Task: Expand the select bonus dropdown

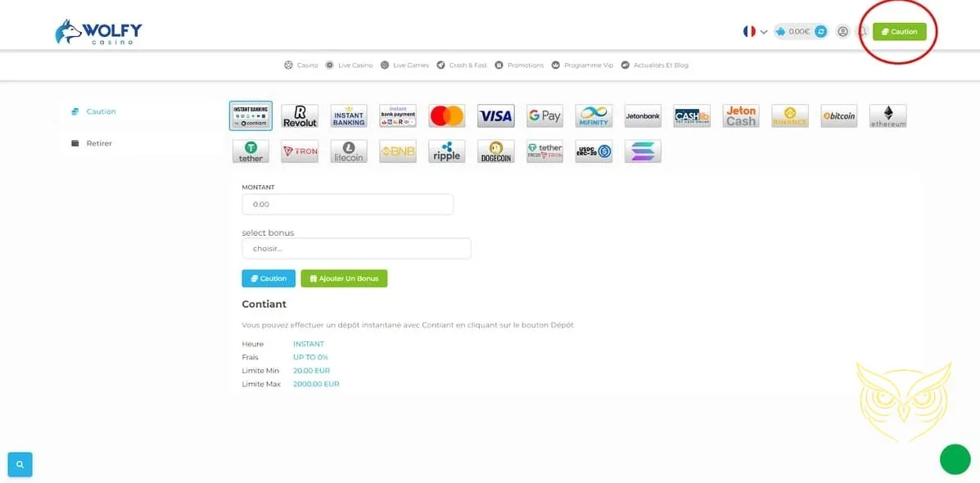Action: (356, 248)
